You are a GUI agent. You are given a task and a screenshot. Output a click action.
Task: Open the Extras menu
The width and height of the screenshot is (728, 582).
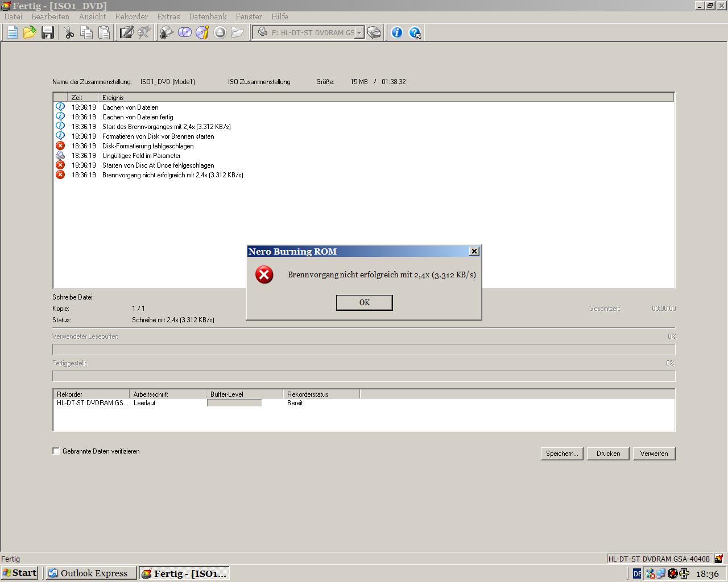(168, 16)
